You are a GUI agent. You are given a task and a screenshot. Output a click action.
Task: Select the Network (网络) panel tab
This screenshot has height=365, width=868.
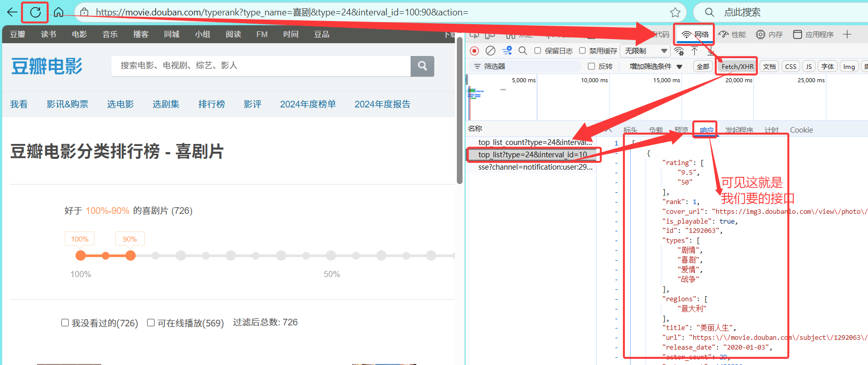pyautogui.click(x=695, y=34)
